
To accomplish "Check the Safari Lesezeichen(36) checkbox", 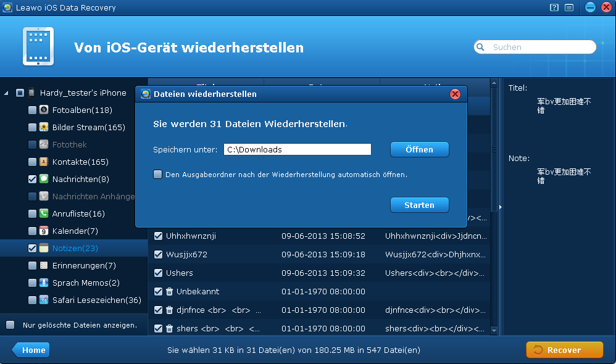I will click(x=33, y=300).
